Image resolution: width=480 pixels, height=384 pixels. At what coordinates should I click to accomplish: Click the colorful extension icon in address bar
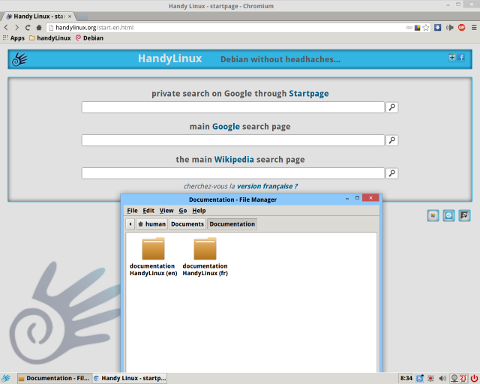point(417,28)
